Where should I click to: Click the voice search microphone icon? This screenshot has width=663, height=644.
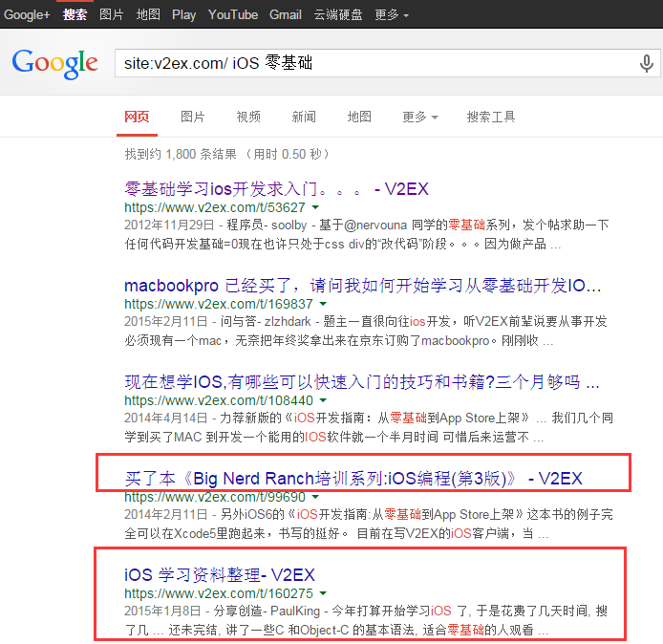click(646, 63)
